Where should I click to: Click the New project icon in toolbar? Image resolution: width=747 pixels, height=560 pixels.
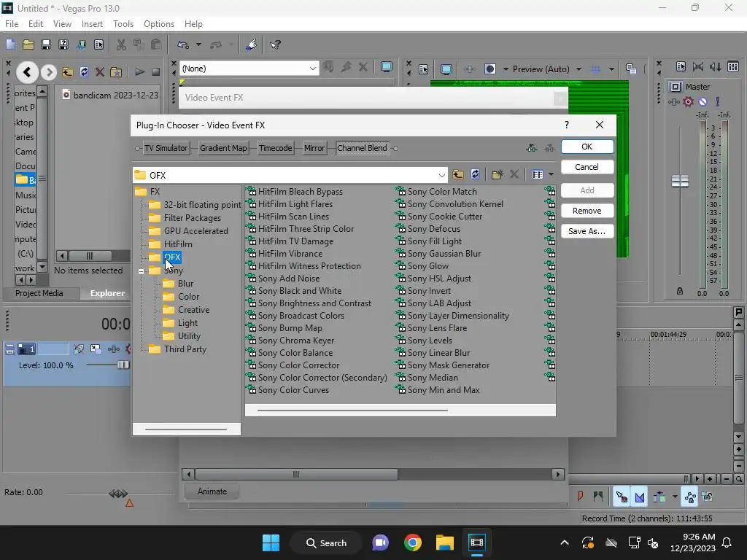10,44
